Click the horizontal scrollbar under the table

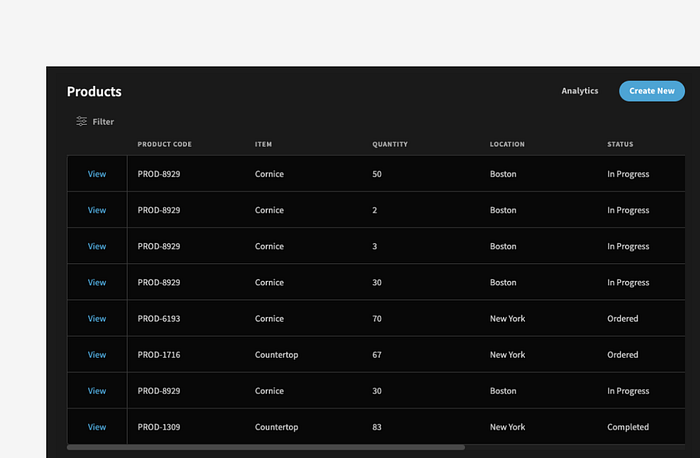coord(266,447)
